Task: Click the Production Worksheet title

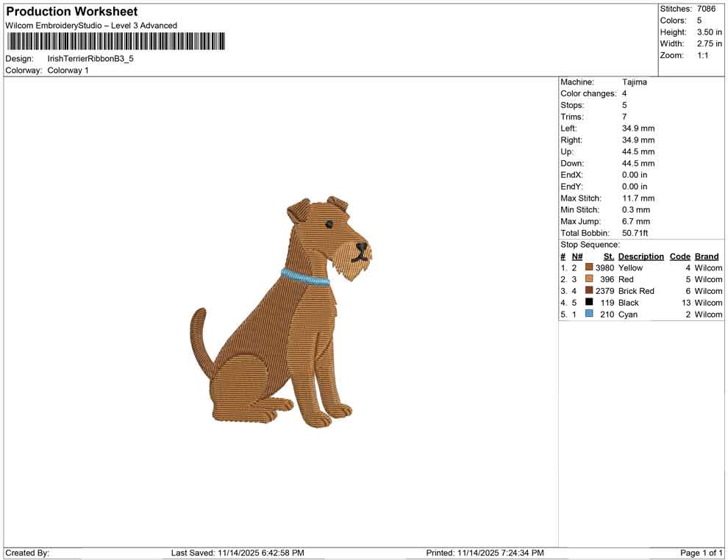Action: 71,11
